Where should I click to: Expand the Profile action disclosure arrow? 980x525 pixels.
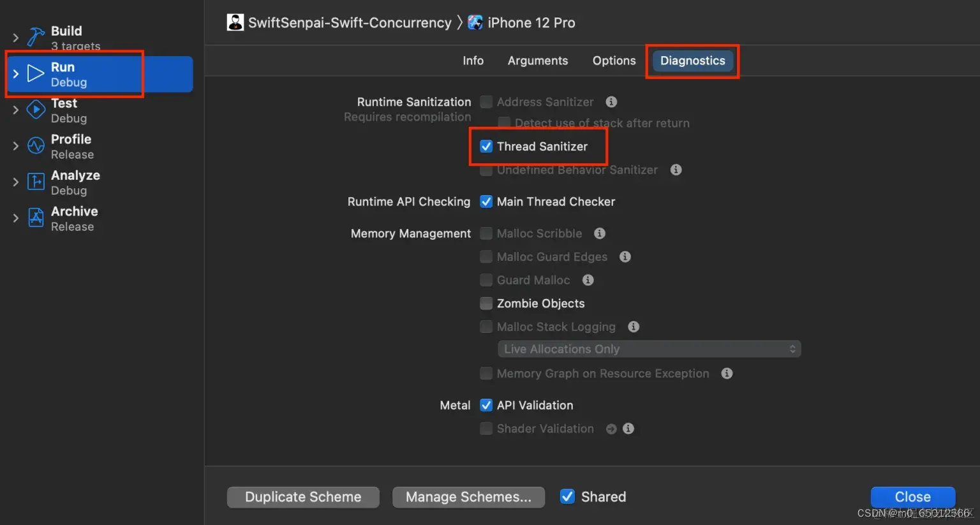point(16,146)
